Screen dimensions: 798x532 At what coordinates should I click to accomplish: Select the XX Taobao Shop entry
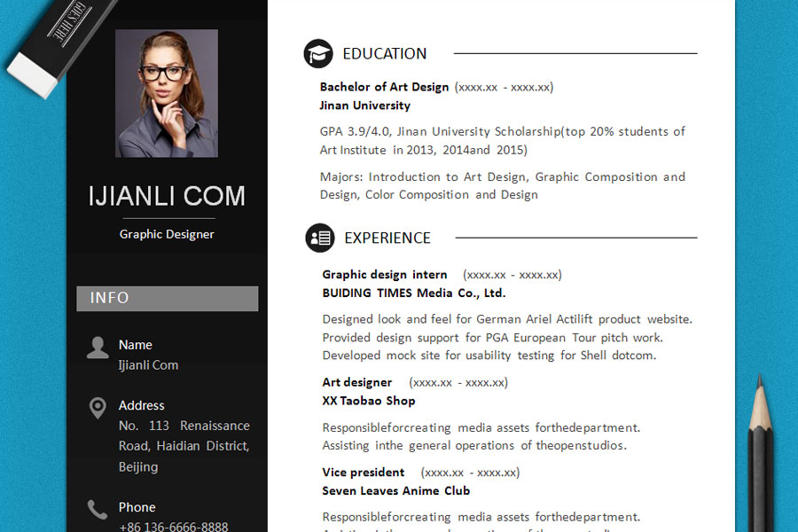(x=368, y=401)
